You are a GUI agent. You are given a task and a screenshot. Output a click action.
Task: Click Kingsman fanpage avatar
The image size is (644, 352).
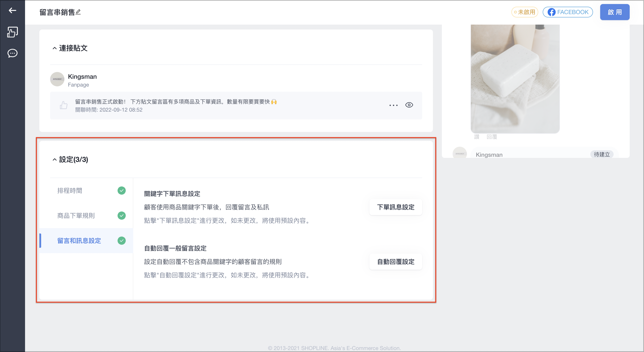click(x=57, y=79)
